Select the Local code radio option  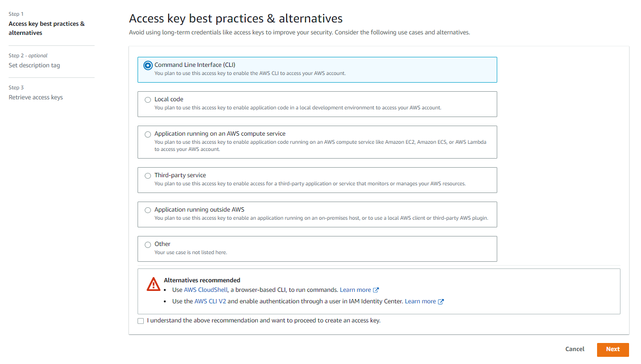click(148, 100)
